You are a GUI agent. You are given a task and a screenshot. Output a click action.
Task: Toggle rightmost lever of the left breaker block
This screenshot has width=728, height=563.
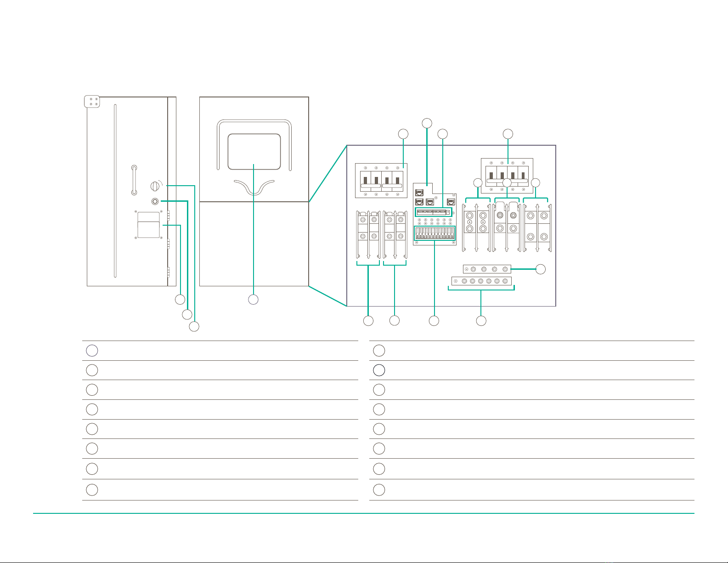click(x=397, y=182)
